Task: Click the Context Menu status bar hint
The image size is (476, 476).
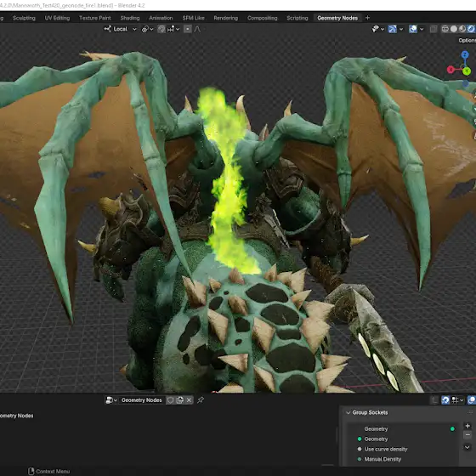Action: (x=49, y=471)
